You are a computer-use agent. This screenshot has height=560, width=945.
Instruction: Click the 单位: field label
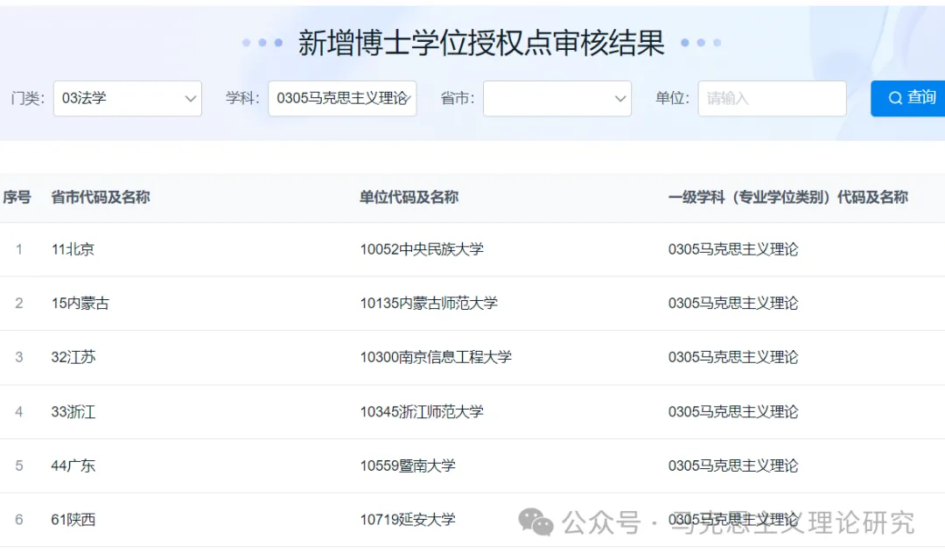(672, 98)
